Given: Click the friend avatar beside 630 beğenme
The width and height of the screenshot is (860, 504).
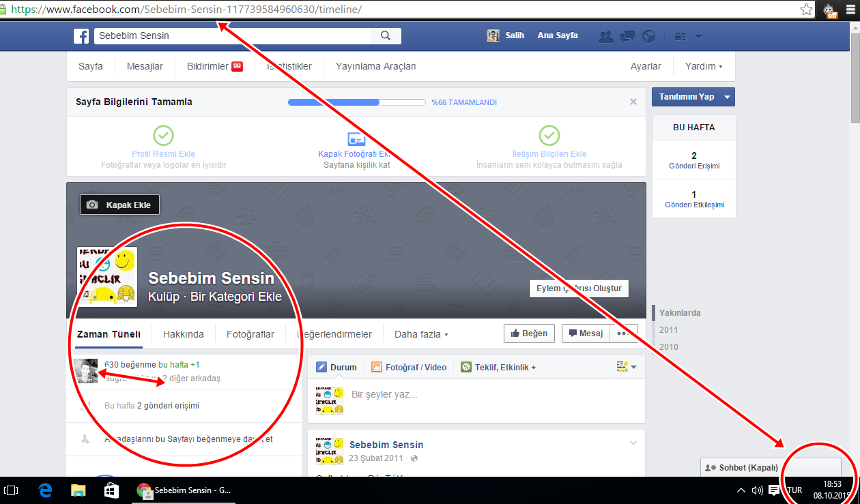Looking at the screenshot, I should (x=86, y=371).
